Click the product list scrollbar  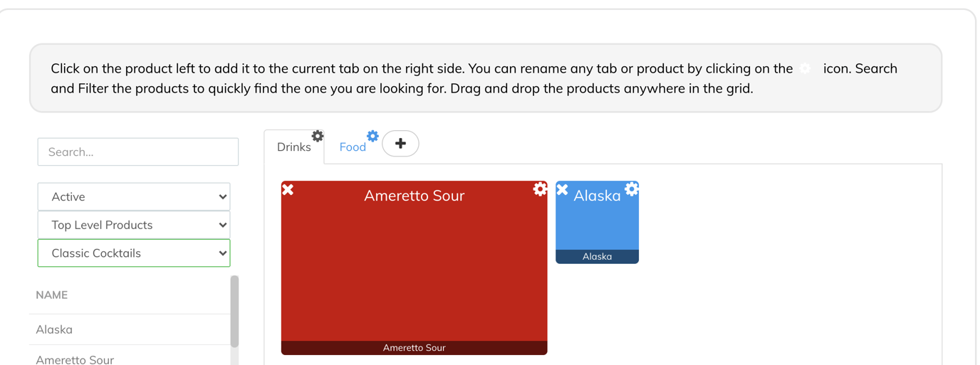click(x=234, y=312)
